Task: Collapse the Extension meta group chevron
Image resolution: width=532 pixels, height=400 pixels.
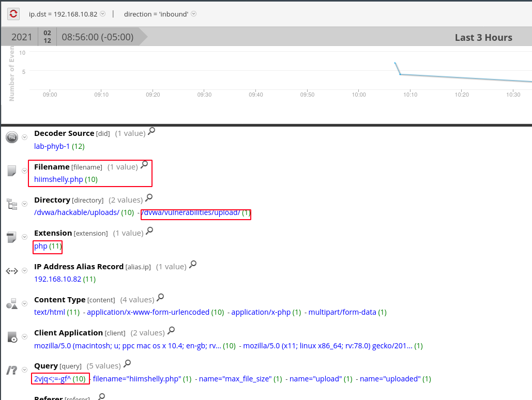Action: (24, 236)
